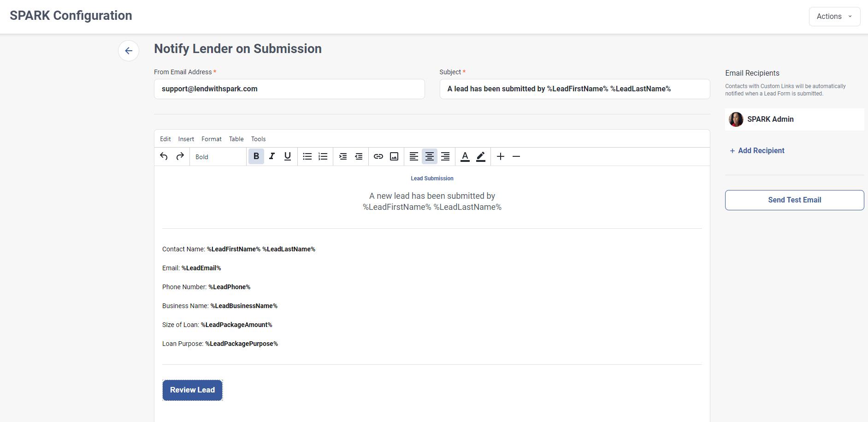
Task: Center align the text
Action: click(430, 156)
